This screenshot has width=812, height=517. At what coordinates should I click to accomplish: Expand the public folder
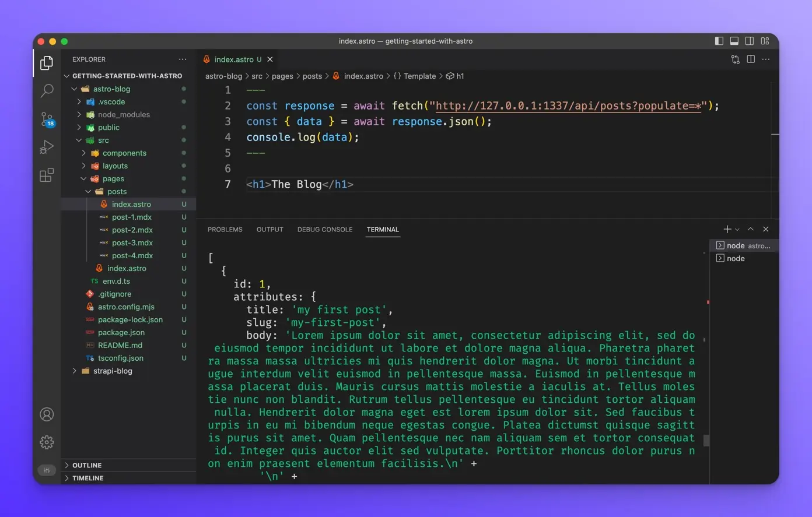click(x=108, y=128)
